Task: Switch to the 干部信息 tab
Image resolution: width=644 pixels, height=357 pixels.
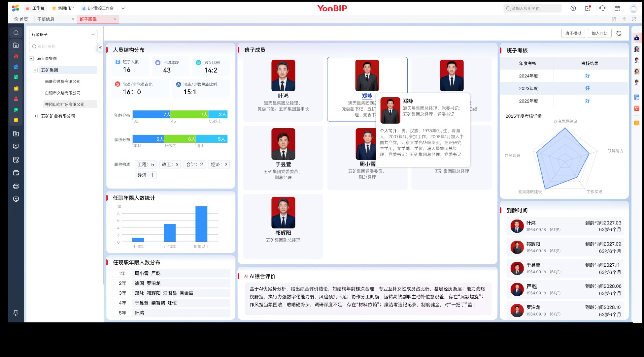Action: point(46,19)
